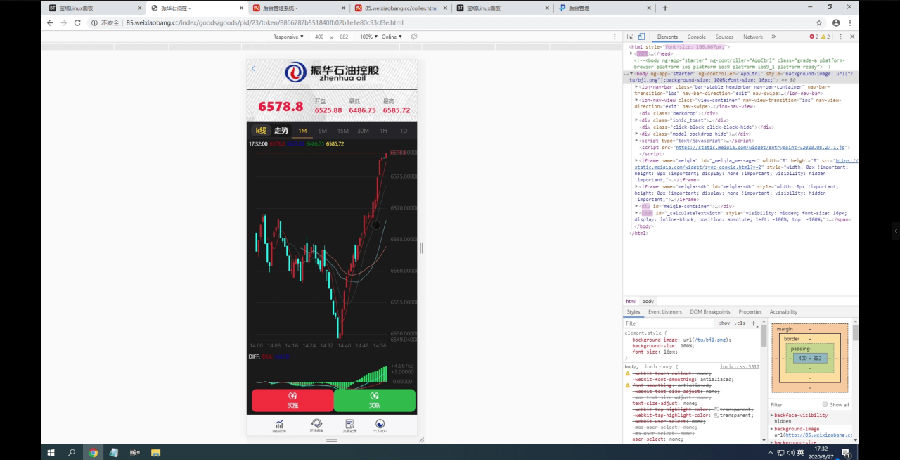This screenshot has width=900, height=460.
Task: Bookmark the page with the star icon
Action: tap(819, 23)
